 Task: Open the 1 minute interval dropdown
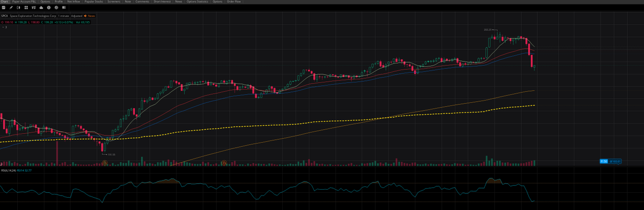click(63, 16)
